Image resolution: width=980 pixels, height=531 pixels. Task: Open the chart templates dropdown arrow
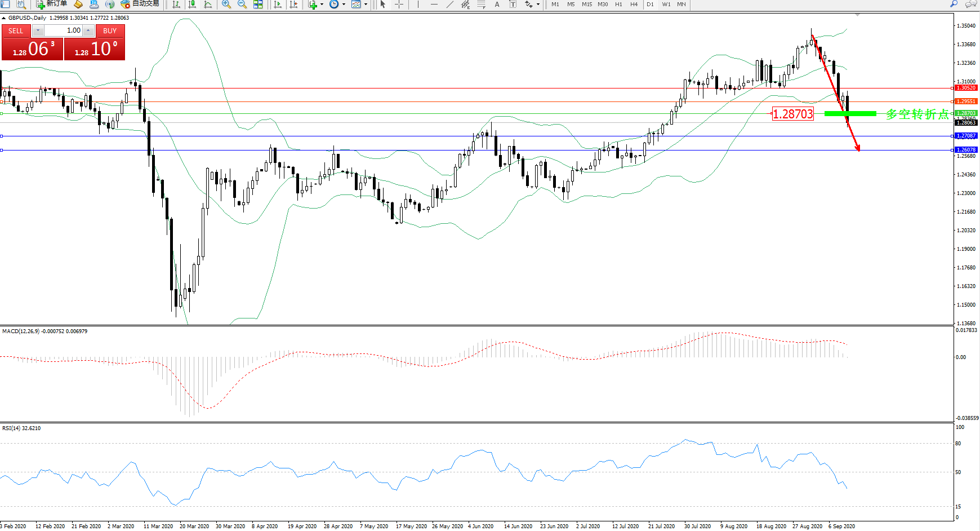coord(366,5)
